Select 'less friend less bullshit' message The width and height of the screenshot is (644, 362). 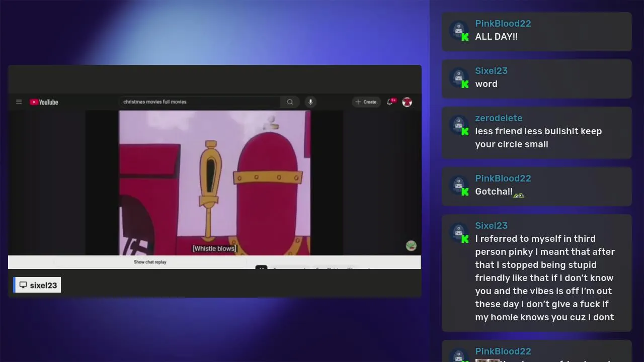[538, 138]
